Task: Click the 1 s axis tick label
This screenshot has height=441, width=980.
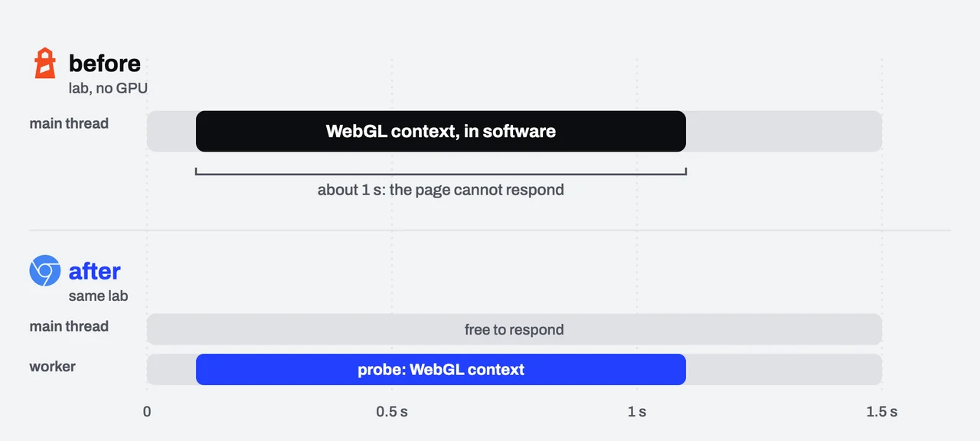Action: 637,412
